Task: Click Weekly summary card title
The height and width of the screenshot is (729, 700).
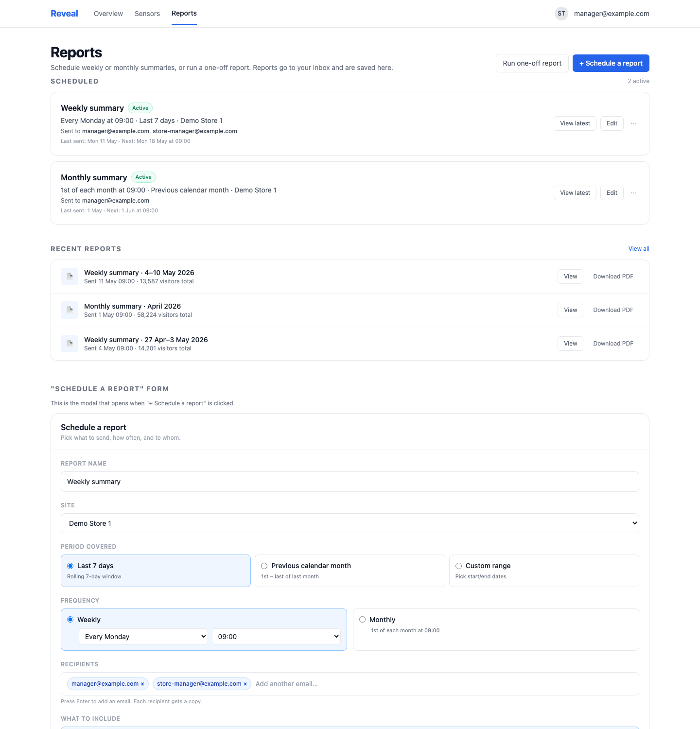Action: (x=92, y=108)
